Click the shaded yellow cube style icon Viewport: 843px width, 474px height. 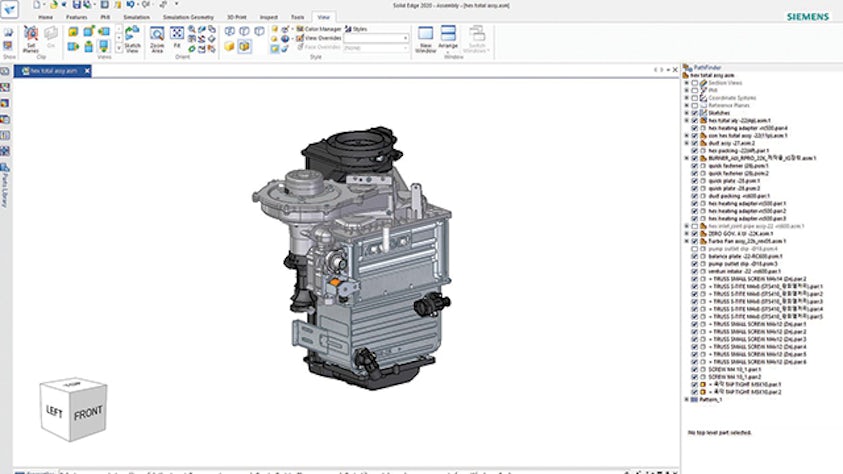point(230,47)
